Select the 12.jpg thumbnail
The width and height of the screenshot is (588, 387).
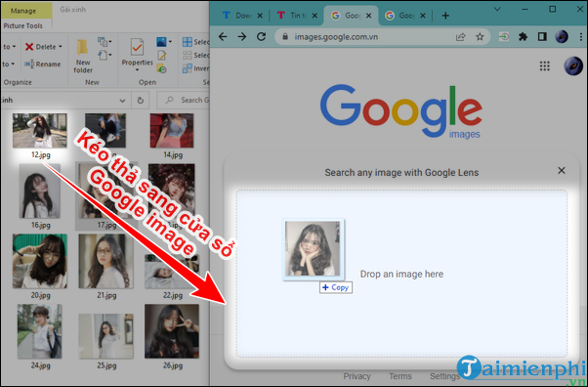(x=40, y=130)
